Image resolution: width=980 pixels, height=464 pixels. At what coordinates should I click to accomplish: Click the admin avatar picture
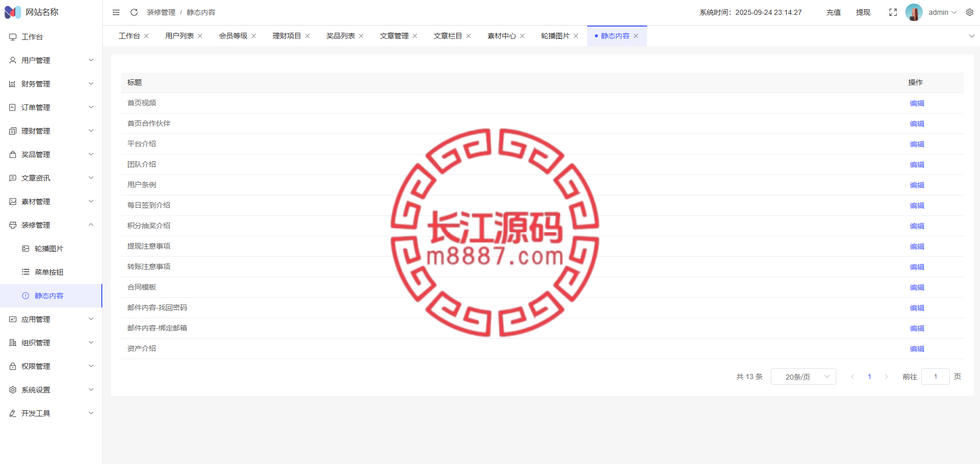pos(914,12)
